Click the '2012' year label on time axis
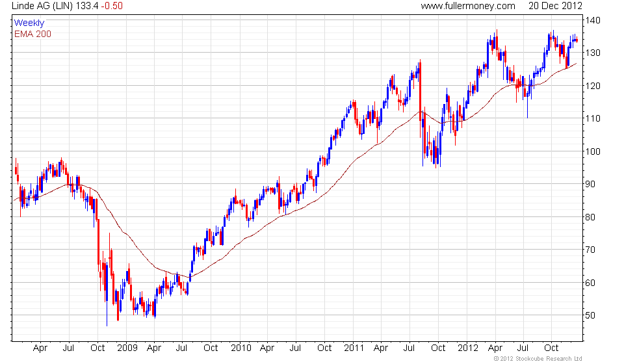Screen dimensions: 637x364 pos(468,348)
